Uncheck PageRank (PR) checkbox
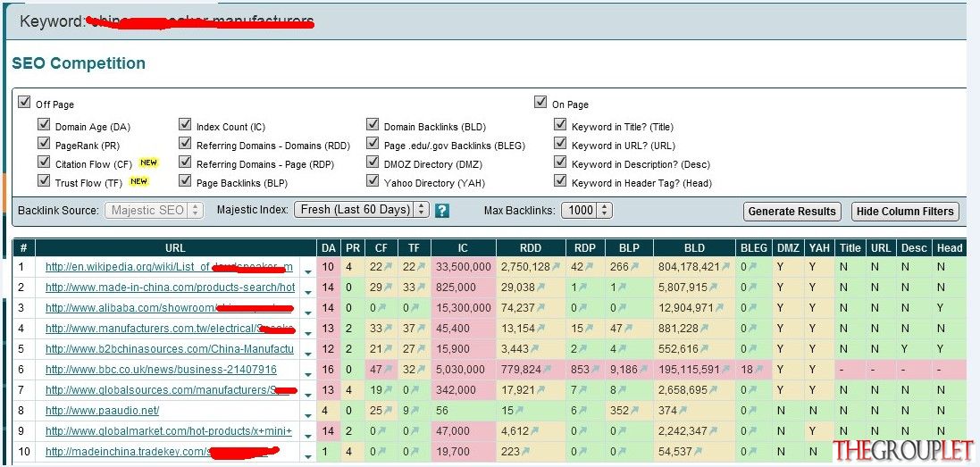Screen dimensions: 980x467 44,143
